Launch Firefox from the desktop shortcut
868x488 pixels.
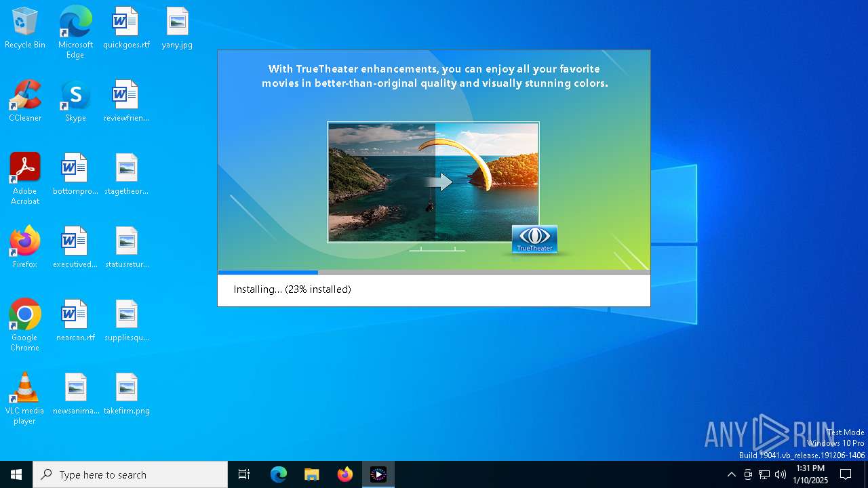[x=25, y=248]
